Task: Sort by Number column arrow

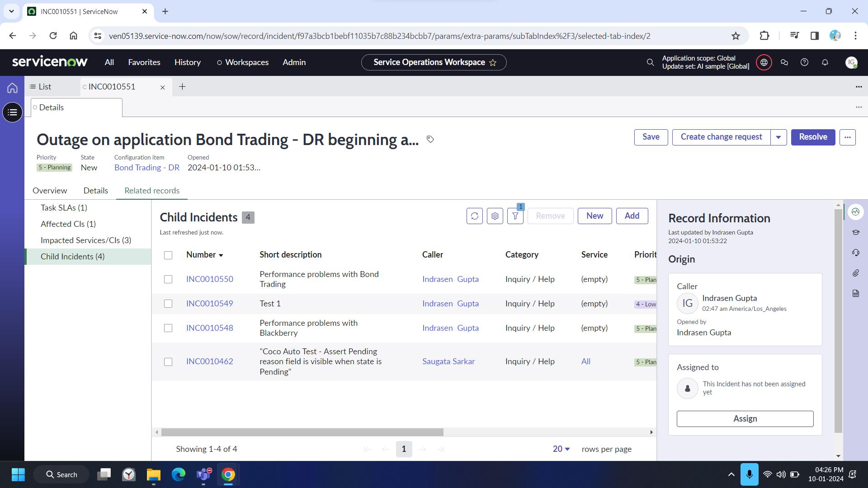Action: [x=221, y=256]
